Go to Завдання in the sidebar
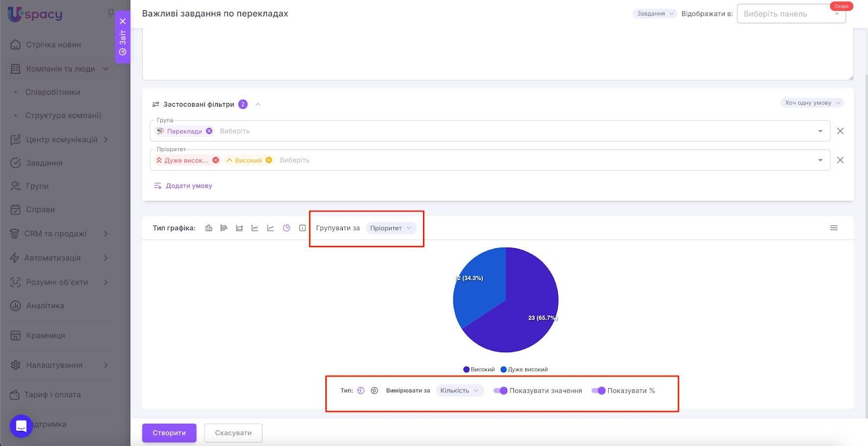Image resolution: width=868 pixels, height=446 pixels. 44,163
